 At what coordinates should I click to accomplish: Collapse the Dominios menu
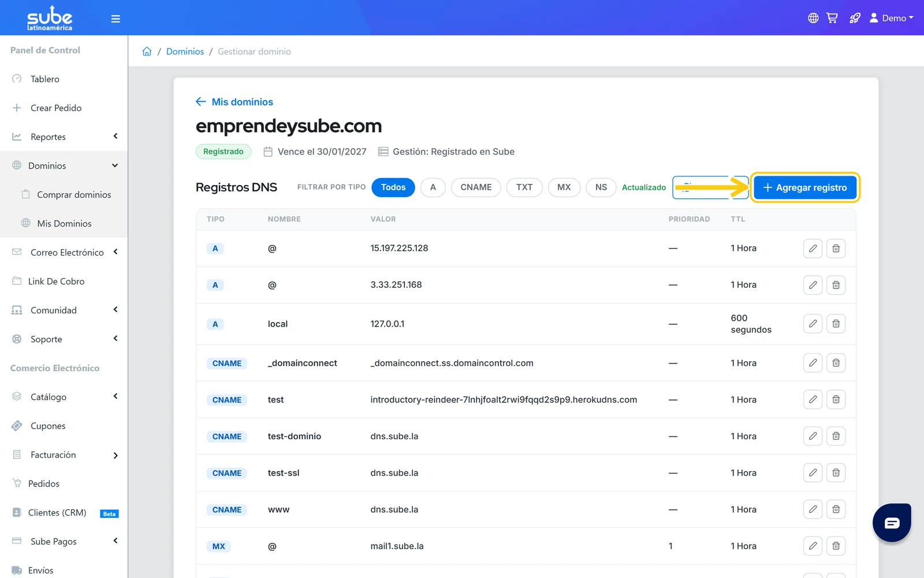point(64,165)
